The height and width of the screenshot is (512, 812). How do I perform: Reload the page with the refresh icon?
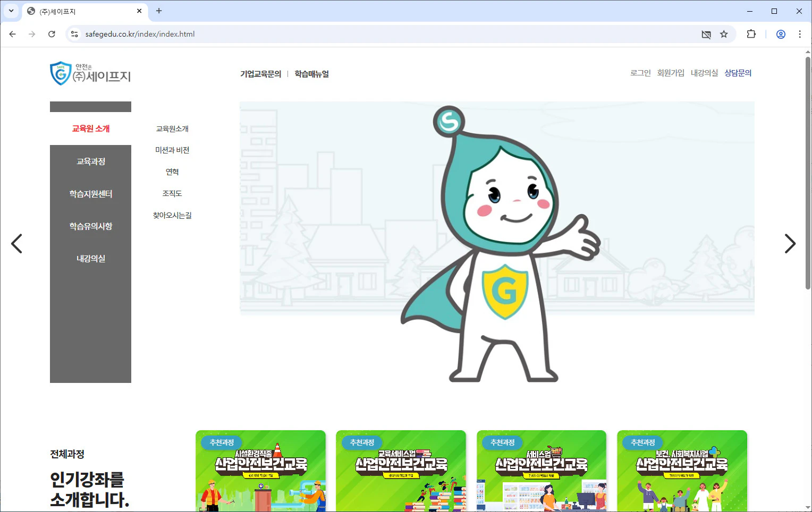click(52, 34)
